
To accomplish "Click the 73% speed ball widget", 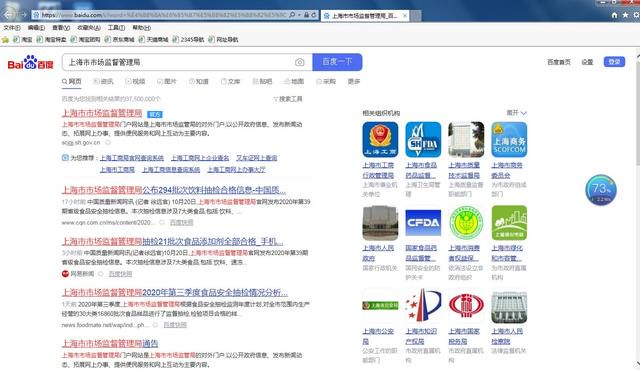I will [x=600, y=190].
